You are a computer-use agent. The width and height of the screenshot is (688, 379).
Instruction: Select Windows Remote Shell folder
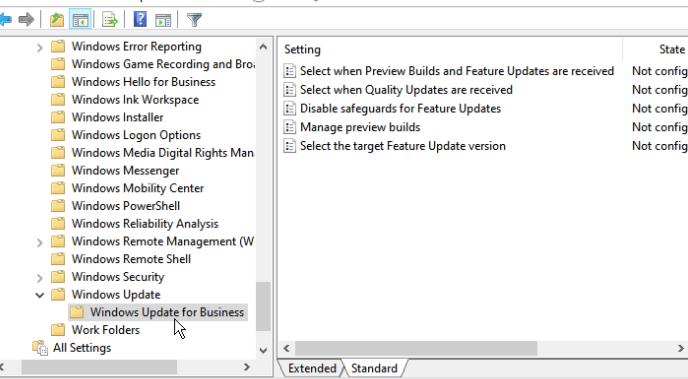pyautogui.click(x=131, y=259)
